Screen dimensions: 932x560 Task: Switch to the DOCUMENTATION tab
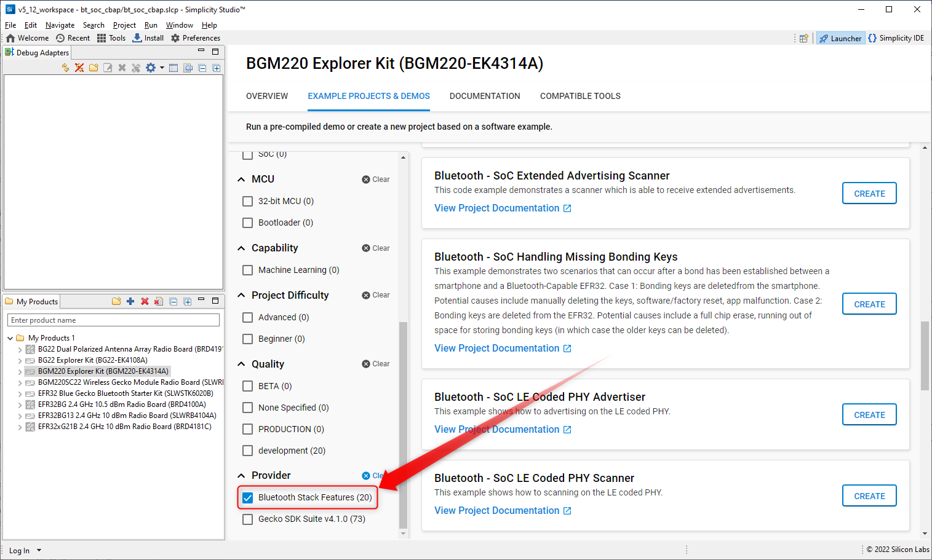(485, 96)
